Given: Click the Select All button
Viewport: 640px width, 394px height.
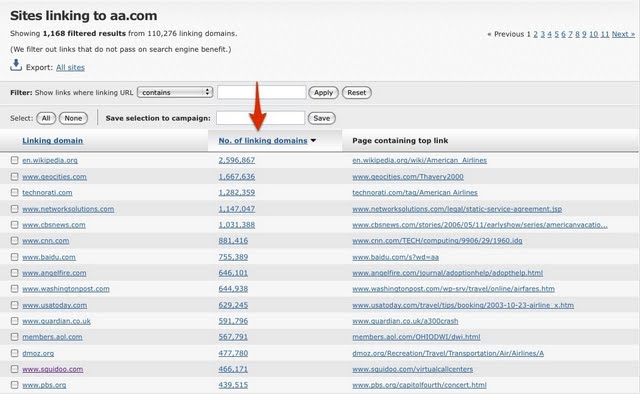Looking at the screenshot, I should pos(46,118).
